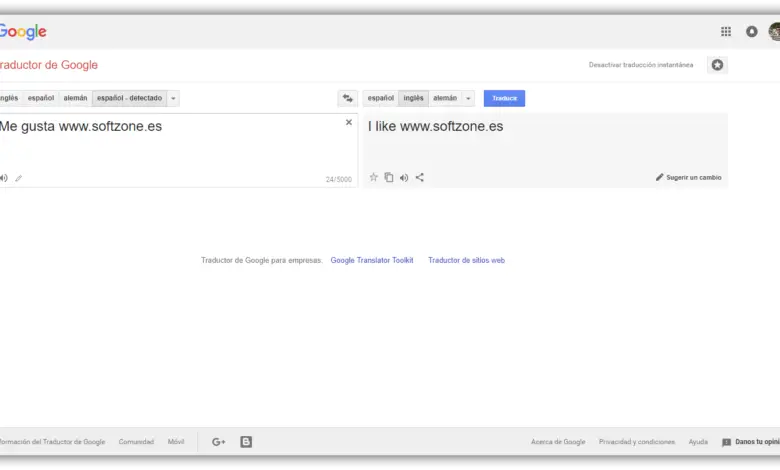This screenshot has width=780, height=470.
Task: Click the Google+ footer icon
Action: click(x=218, y=442)
